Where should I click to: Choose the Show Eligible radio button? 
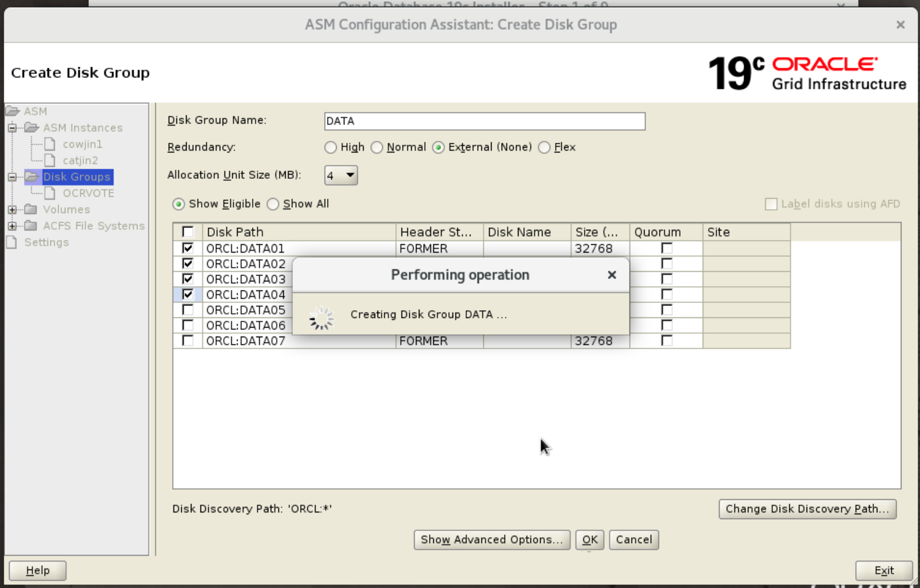coord(179,204)
